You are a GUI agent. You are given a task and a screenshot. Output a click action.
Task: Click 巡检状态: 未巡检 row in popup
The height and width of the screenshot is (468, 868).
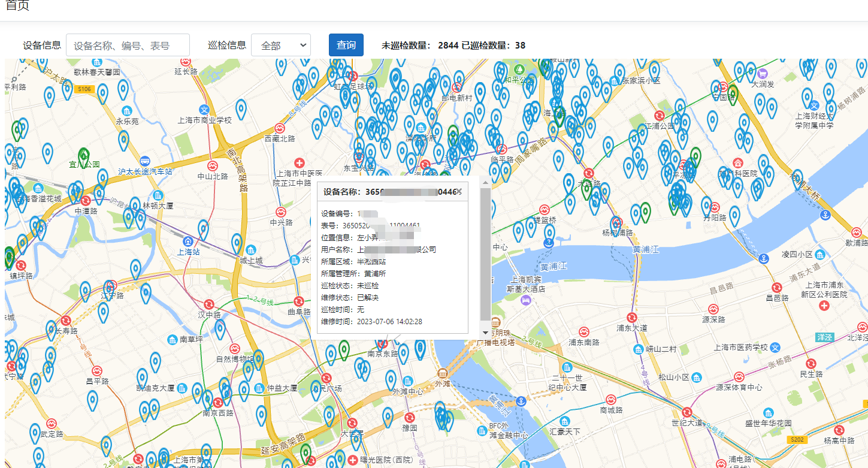[350, 286]
